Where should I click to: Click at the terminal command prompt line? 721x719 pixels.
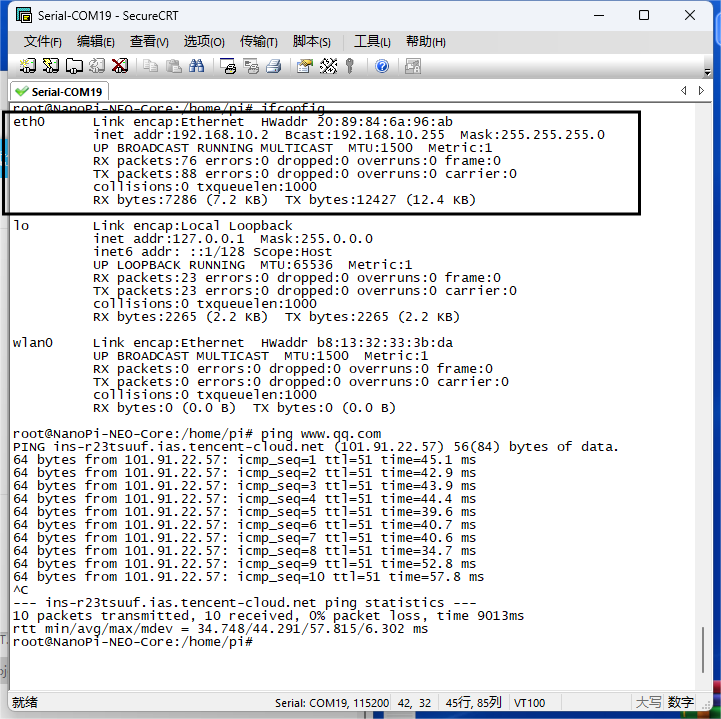point(133,642)
